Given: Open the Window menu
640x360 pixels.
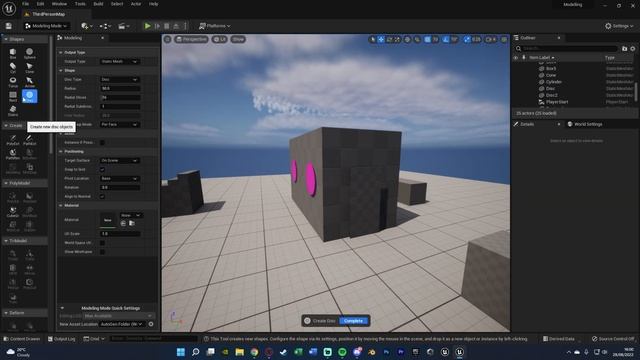Looking at the screenshot, I should tap(59, 4).
